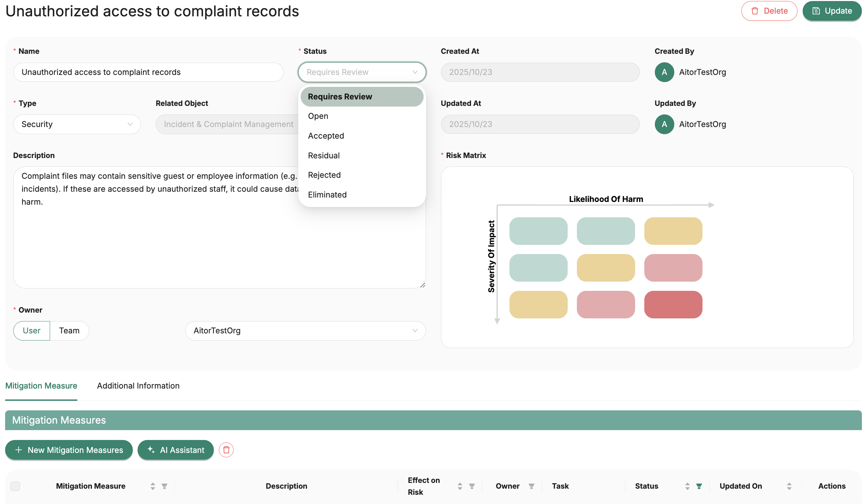Check the select-all mitigation measures checkbox
The height and width of the screenshot is (504, 867).
tap(15, 486)
